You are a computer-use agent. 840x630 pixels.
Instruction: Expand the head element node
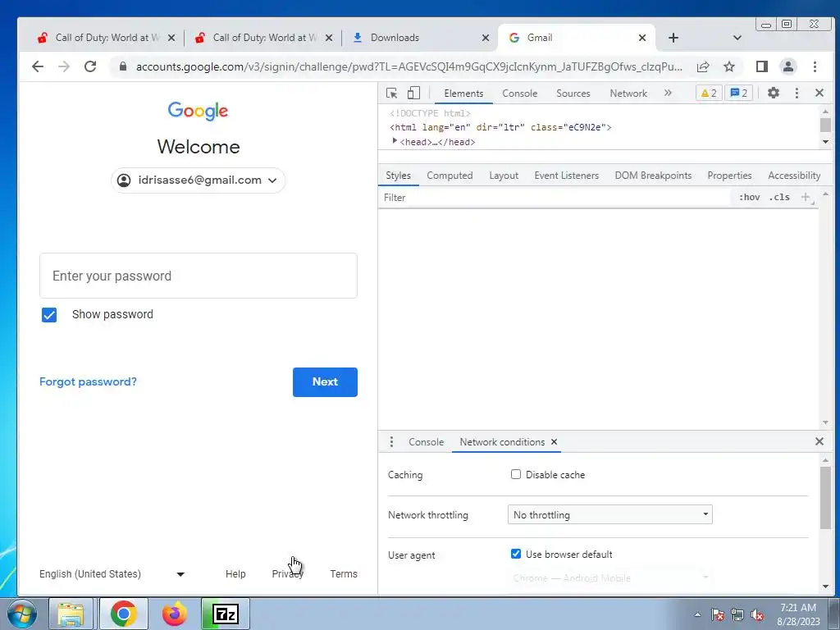(395, 141)
